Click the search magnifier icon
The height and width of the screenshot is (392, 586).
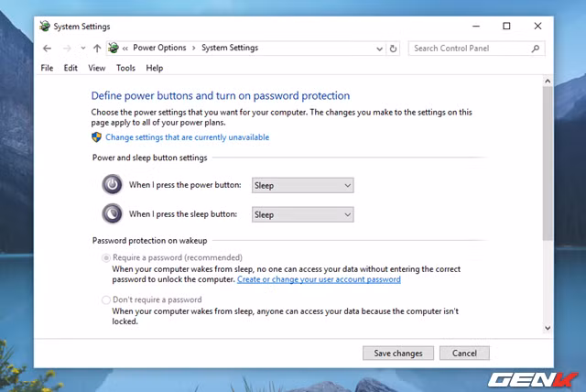(536, 49)
